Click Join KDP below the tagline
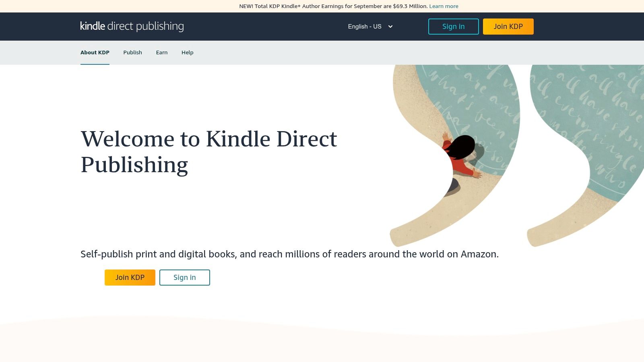Screen dimensions: 644x362 click(130, 278)
